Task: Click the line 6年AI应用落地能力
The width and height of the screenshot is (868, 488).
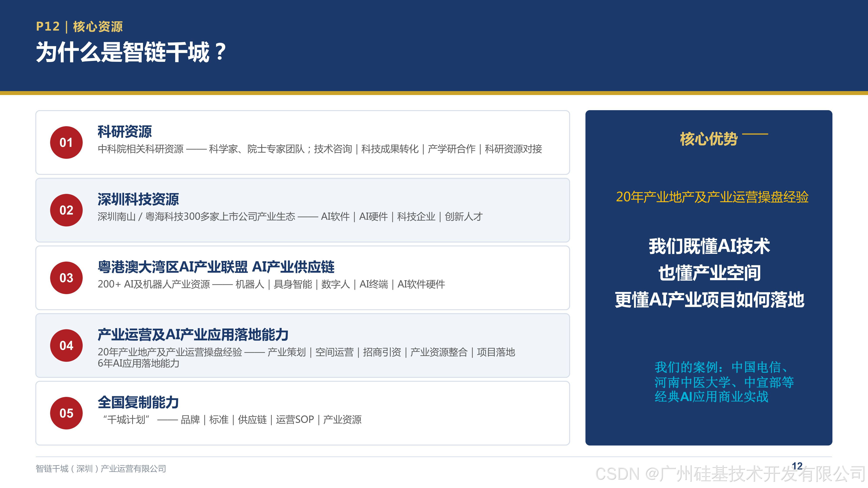Action: (138, 363)
